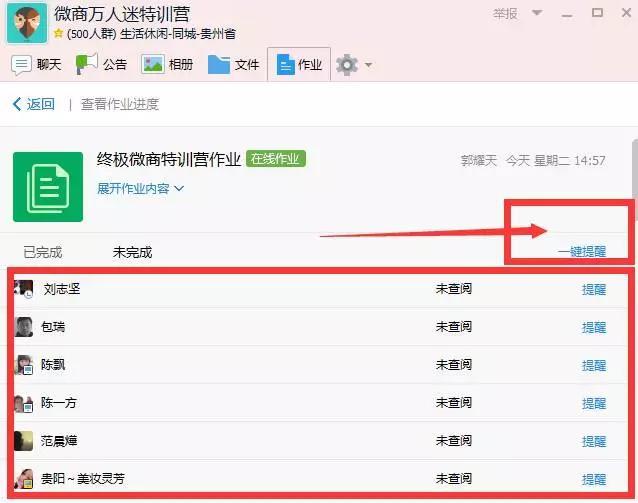Click 提醒 for 陈飘
Viewport: 638px width, 503px height.
pyautogui.click(x=594, y=365)
